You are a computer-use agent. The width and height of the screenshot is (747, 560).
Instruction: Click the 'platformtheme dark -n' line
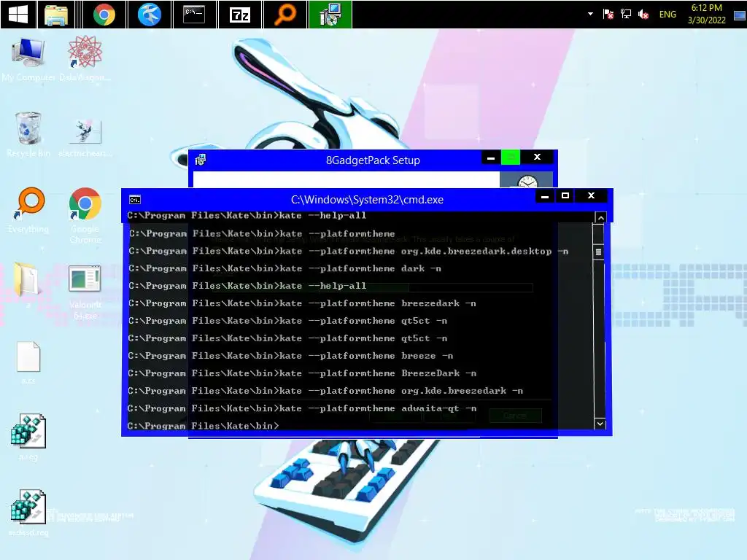285,268
